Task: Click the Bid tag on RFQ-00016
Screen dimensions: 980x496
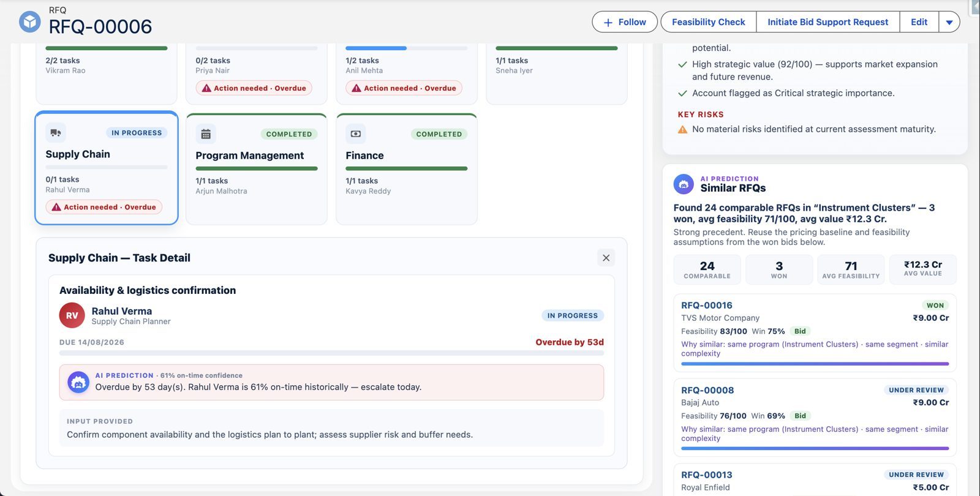Action: [x=800, y=331]
